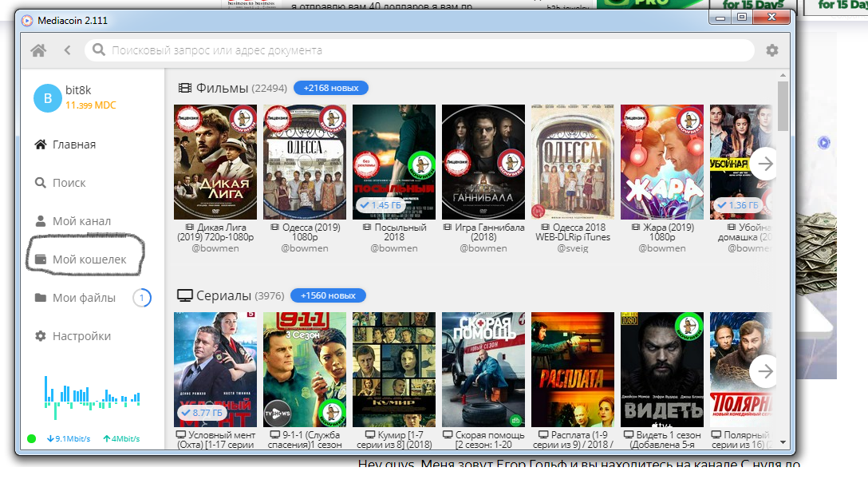868x503 pixels.
Task: Open the 11.399 MDC balance
Action: [x=91, y=105]
